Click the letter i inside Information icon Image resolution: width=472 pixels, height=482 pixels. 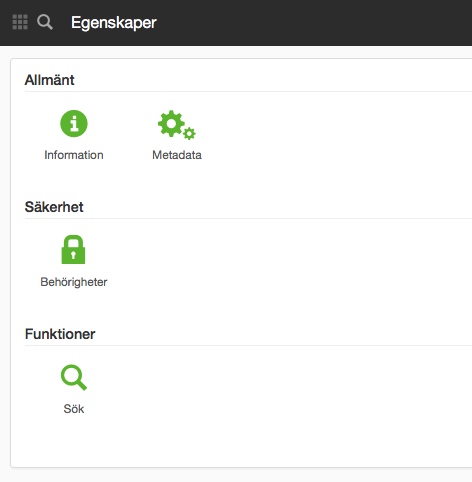coord(74,123)
